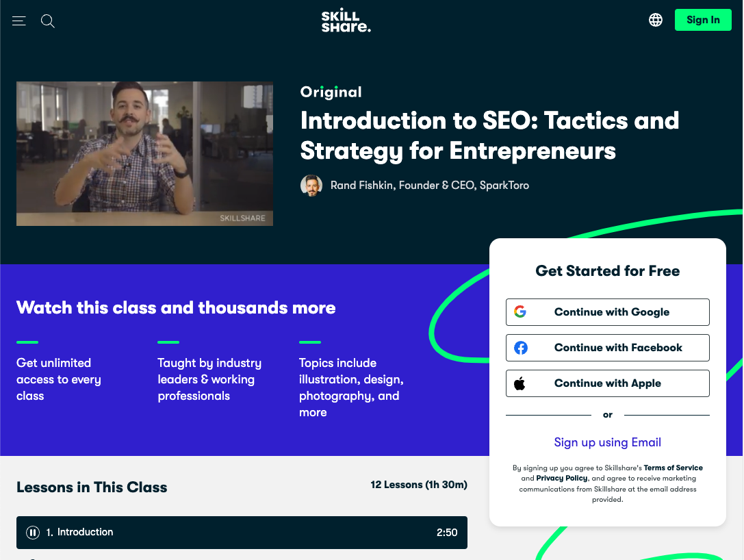Click 'Get unlimited access to every class' text
The image size is (744, 560).
tap(59, 379)
